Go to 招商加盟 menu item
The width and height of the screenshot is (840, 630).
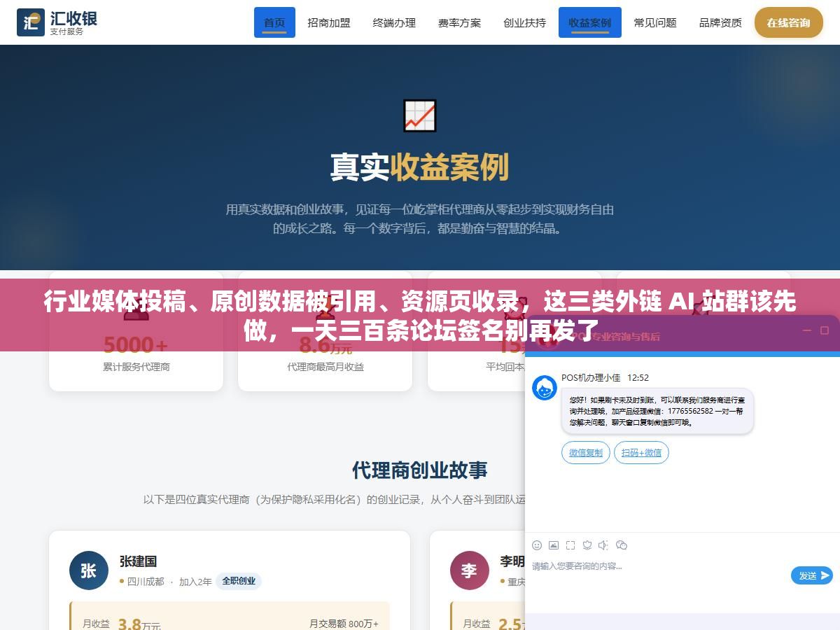point(329,22)
